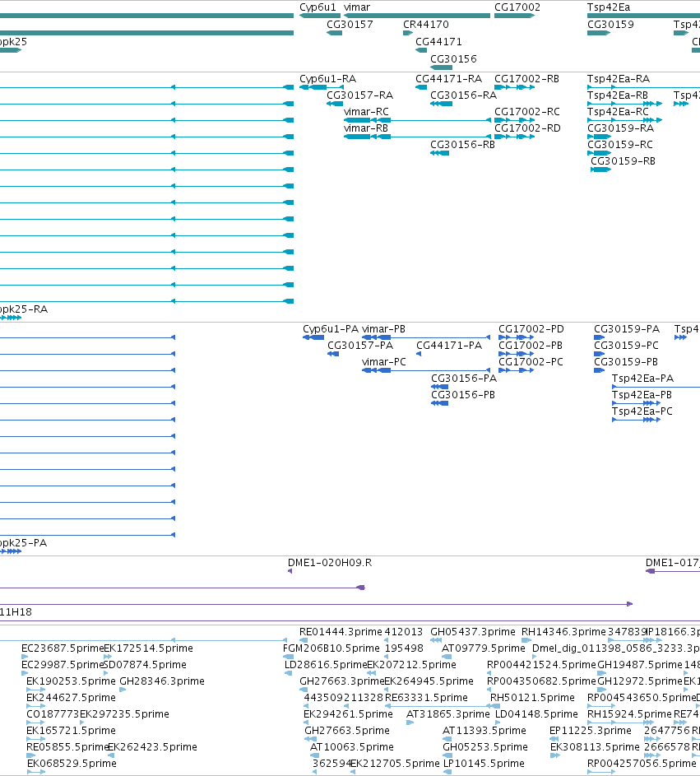The image size is (700, 776).
Task: Click EST label FGM206B10.5prime
Action: (331, 648)
